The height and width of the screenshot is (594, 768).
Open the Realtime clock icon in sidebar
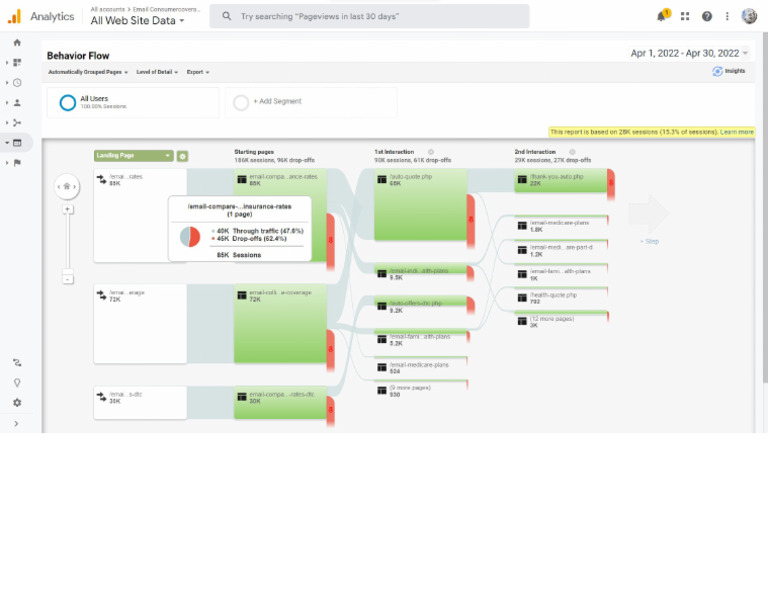[17, 83]
